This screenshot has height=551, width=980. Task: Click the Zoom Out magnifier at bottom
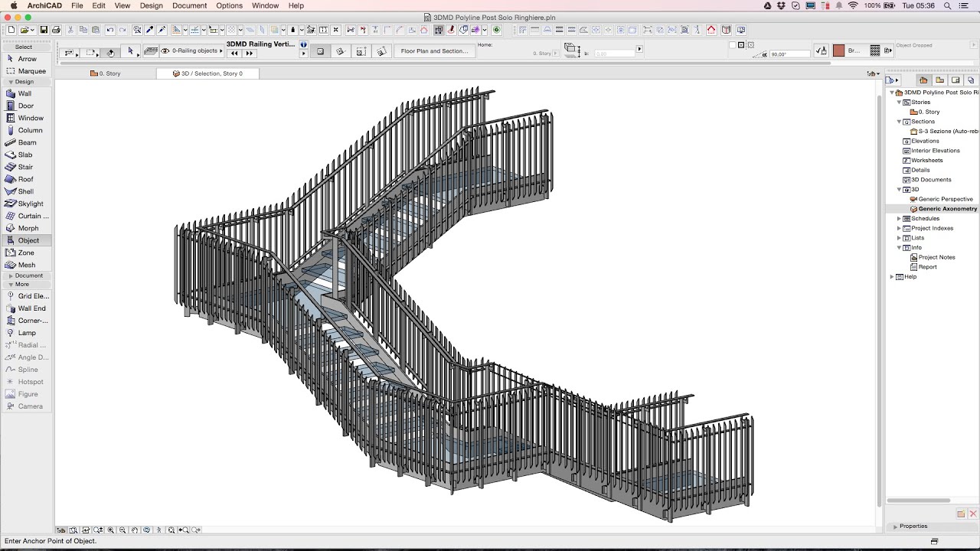(x=122, y=530)
